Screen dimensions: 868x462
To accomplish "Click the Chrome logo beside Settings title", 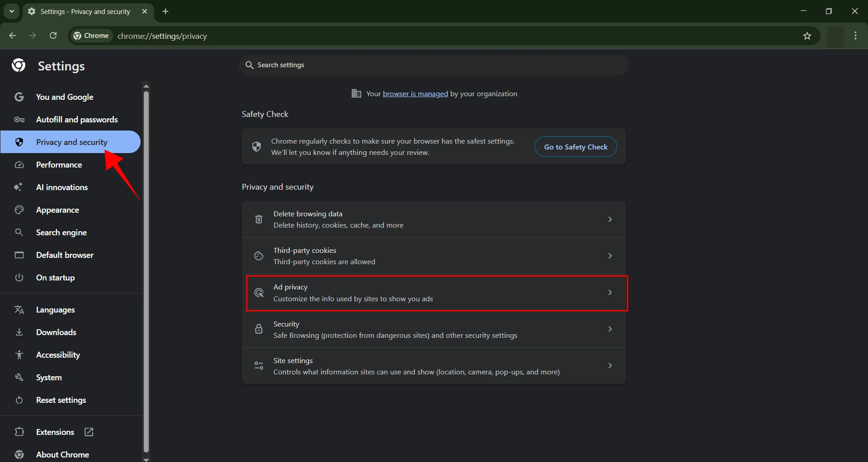I will pos(19,65).
